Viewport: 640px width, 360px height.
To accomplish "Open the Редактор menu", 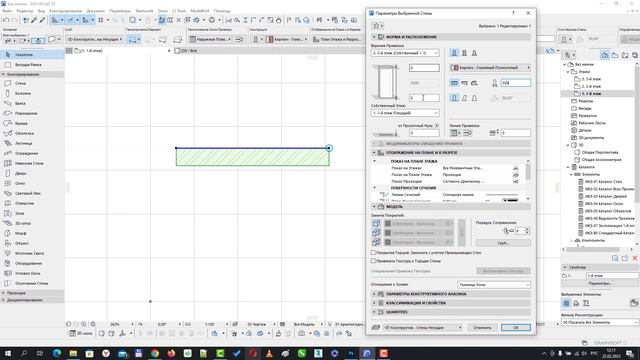I will 25,11.
